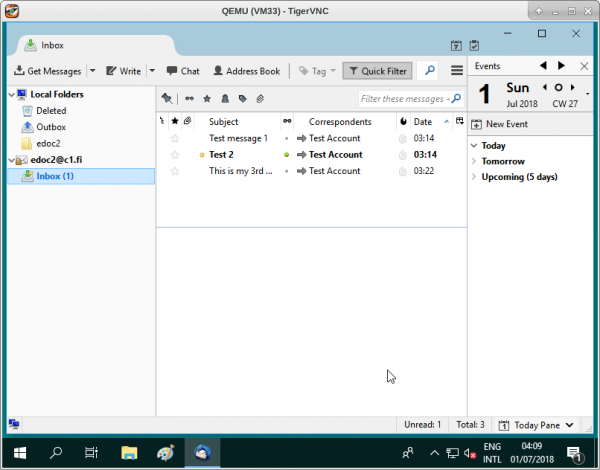
Task: Toggle the pin to keep filters applied
Action: pyautogui.click(x=167, y=99)
